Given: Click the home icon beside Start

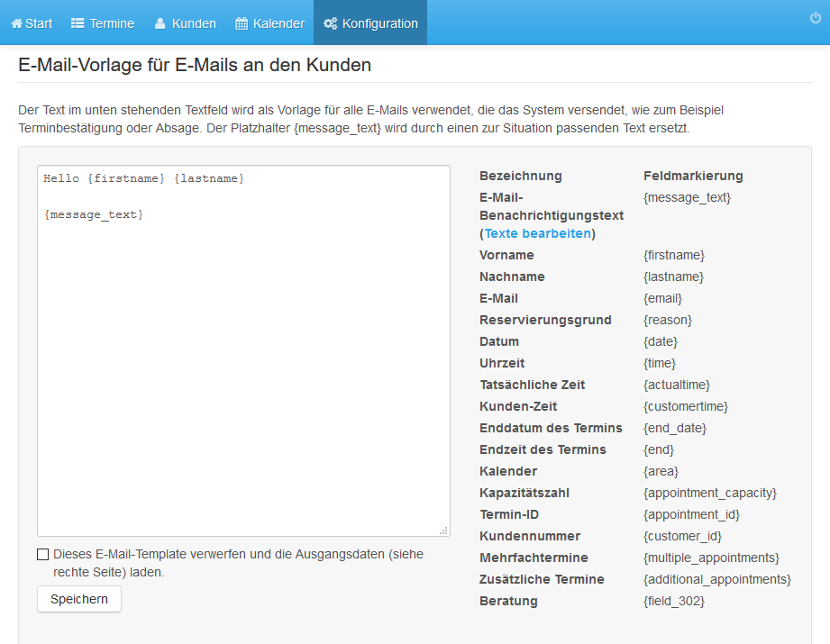Looking at the screenshot, I should 16,23.
